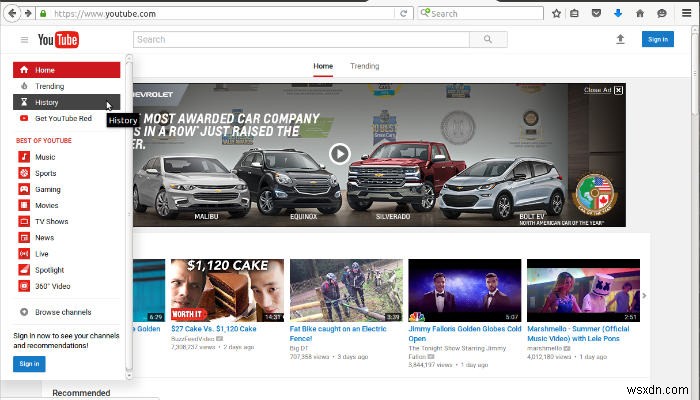700x400 pixels.
Task: Click the browser URL address bar
Action: click(214, 14)
